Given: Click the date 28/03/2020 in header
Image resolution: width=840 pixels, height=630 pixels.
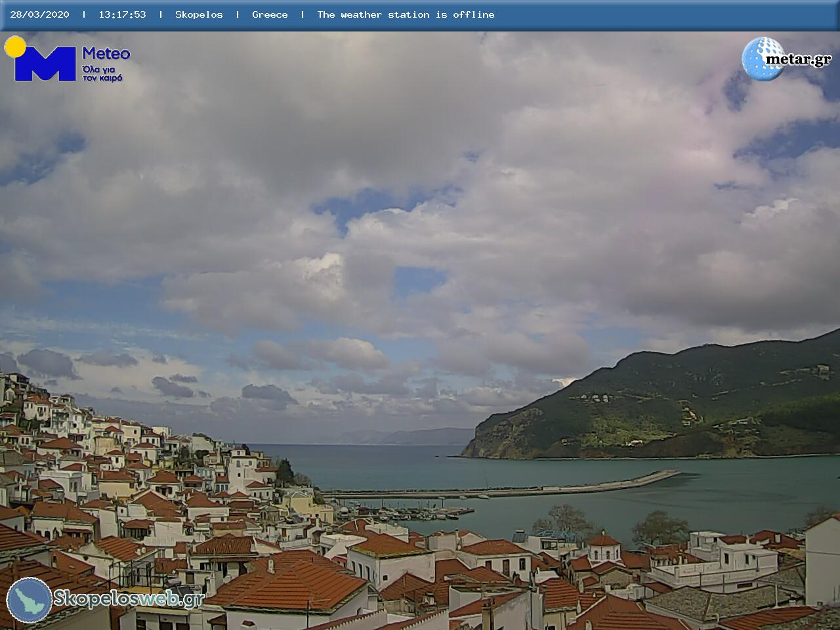Looking at the screenshot, I should coord(39,14).
